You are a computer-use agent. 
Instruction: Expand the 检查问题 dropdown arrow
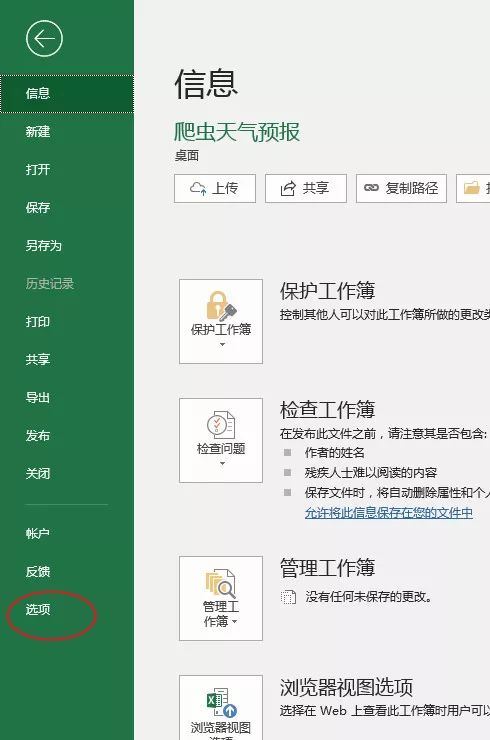tap(222, 463)
